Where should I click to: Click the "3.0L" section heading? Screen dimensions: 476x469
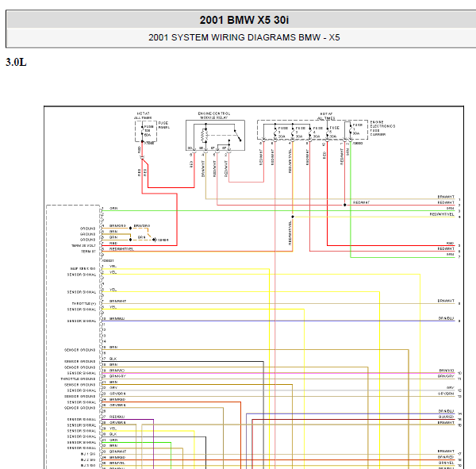coord(16,62)
